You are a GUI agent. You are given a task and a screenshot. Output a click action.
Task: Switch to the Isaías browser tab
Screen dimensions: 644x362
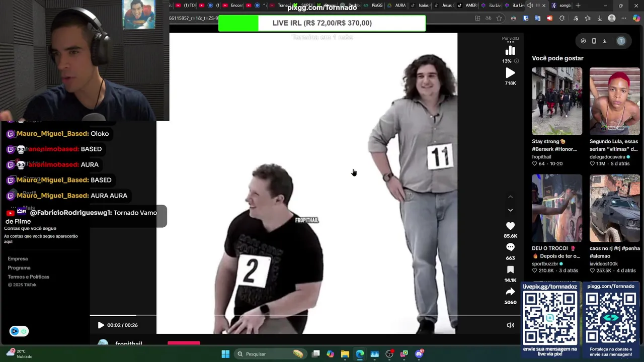point(420,6)
